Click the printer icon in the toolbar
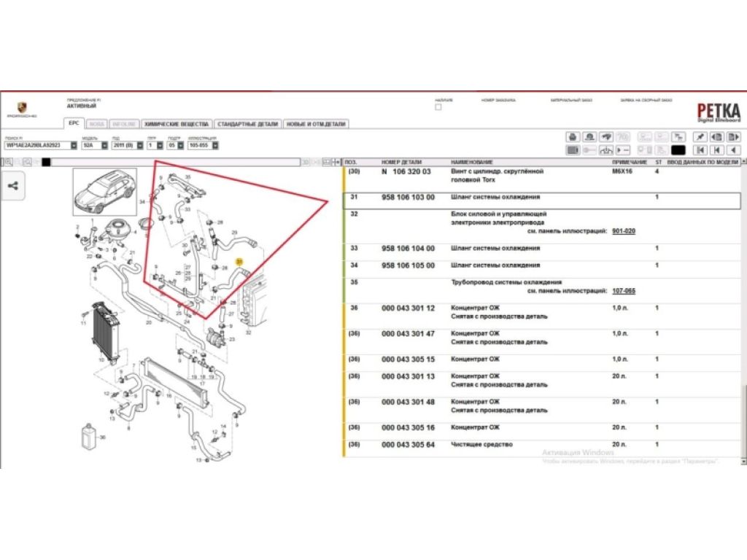This screenshot has height=560, width=747. (573, 136)
